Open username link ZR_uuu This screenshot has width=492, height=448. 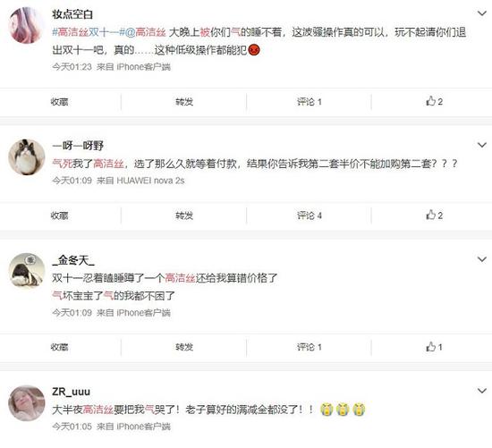(x=72, y=392)
